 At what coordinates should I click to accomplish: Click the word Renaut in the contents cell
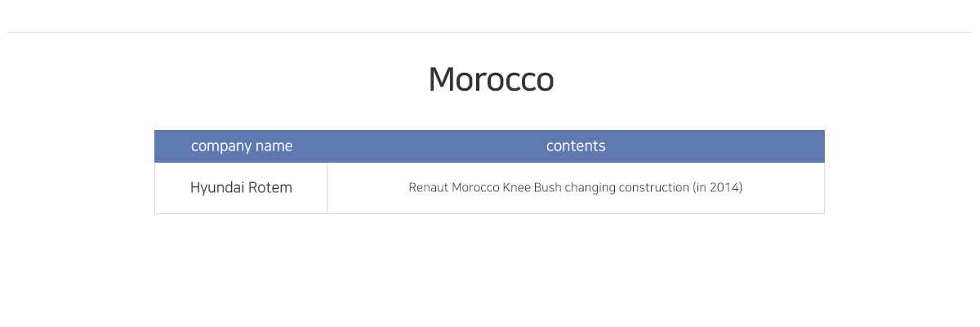pos(427,188)
